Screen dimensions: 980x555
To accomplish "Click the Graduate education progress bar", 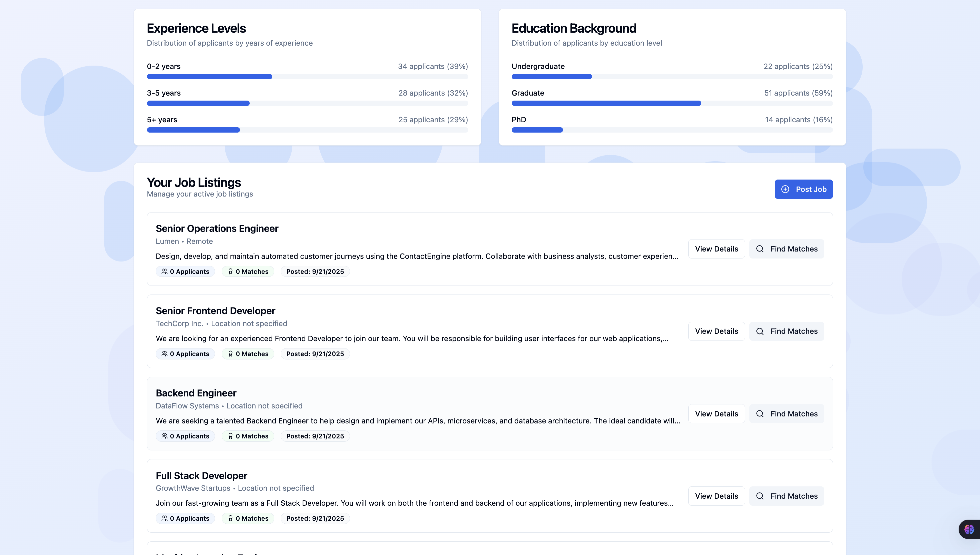I will pos(672,103).
